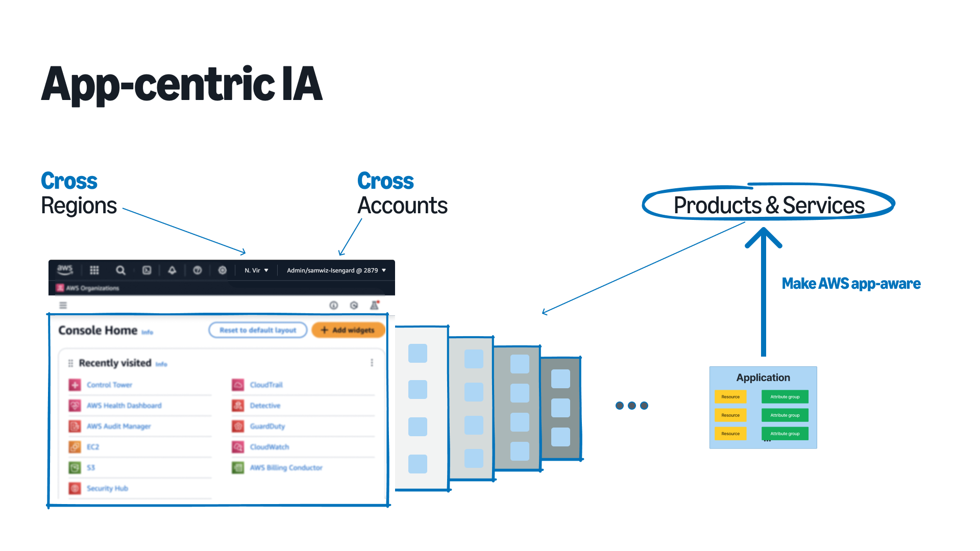
Task: Click the AWS Audit Manager service icon
Action: [75, 426]
